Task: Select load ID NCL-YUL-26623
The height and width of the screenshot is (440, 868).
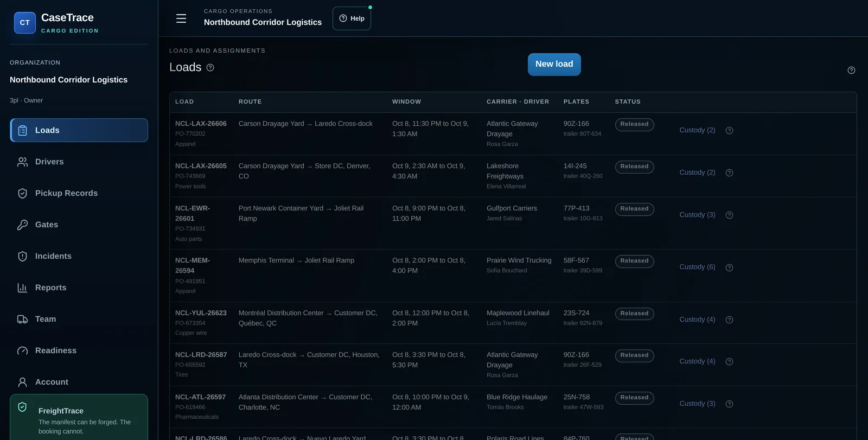Action: (201, 313)
